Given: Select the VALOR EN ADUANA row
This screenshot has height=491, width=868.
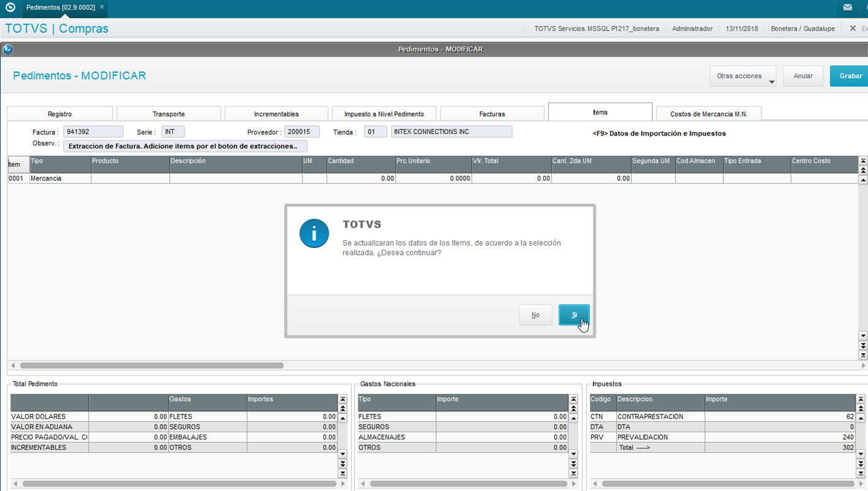Looking at the screenshot, I should click(174, 427).
